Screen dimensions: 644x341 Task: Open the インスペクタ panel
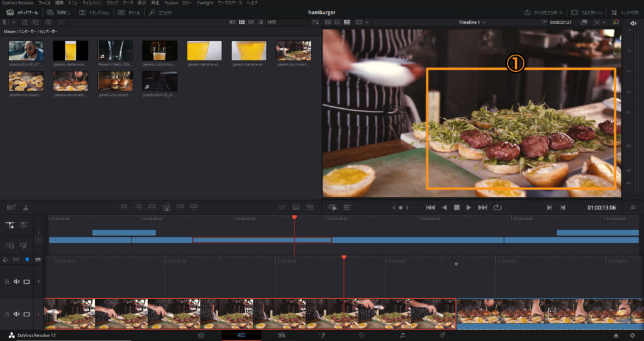coord(625,13)
